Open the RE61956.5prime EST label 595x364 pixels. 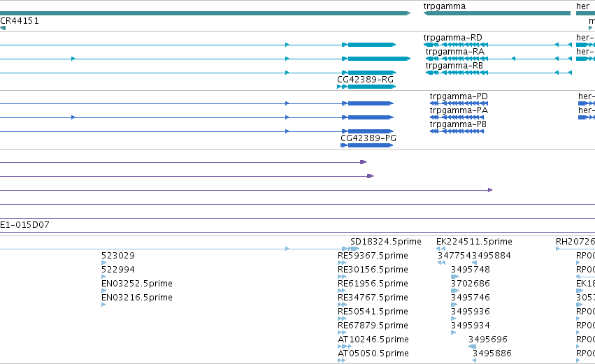[373, 284]
